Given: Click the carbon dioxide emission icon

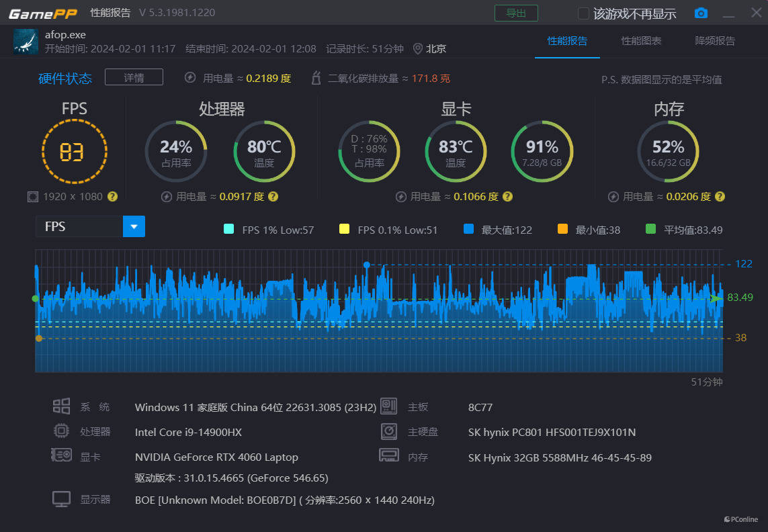Looking at the screenshot, I should 316,79.
